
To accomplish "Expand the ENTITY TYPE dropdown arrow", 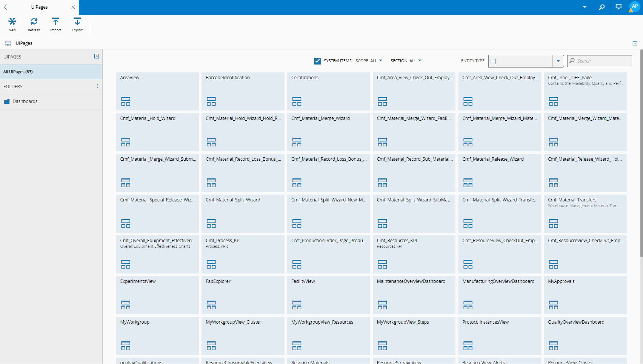I will [558, 61].
